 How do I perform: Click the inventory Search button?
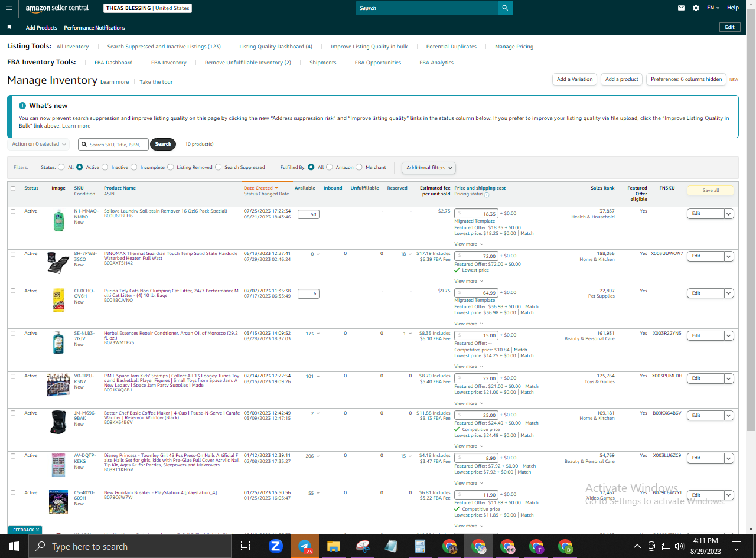tap(163, 144)
